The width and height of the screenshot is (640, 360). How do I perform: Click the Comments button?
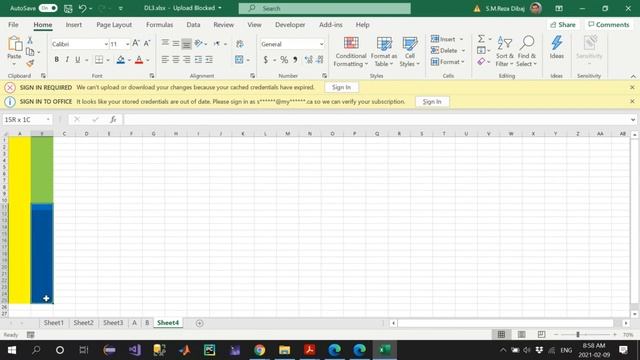[609, 25]
